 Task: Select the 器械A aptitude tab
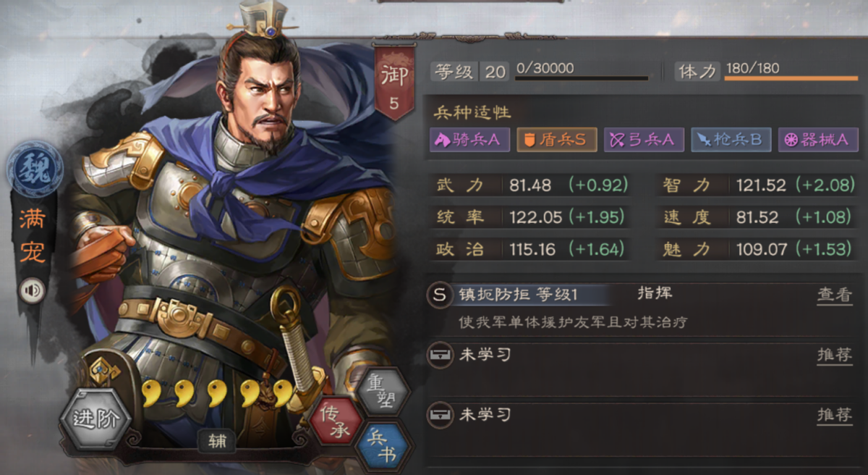[x=817, y=140]
